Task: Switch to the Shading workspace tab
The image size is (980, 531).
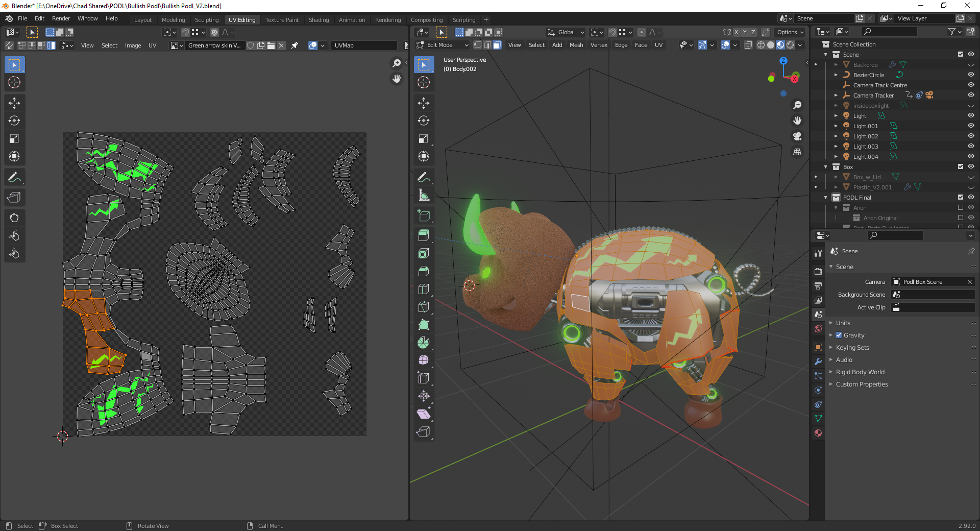Action: (x=318, y=20)
